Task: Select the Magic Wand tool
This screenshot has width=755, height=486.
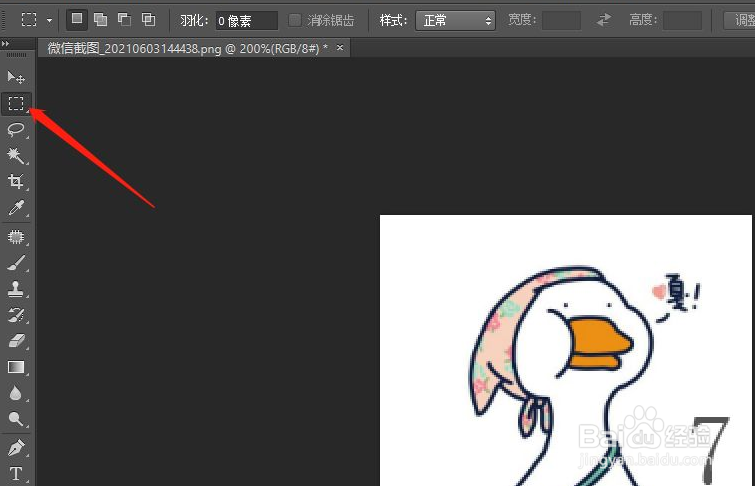Action: coord(16,156)
